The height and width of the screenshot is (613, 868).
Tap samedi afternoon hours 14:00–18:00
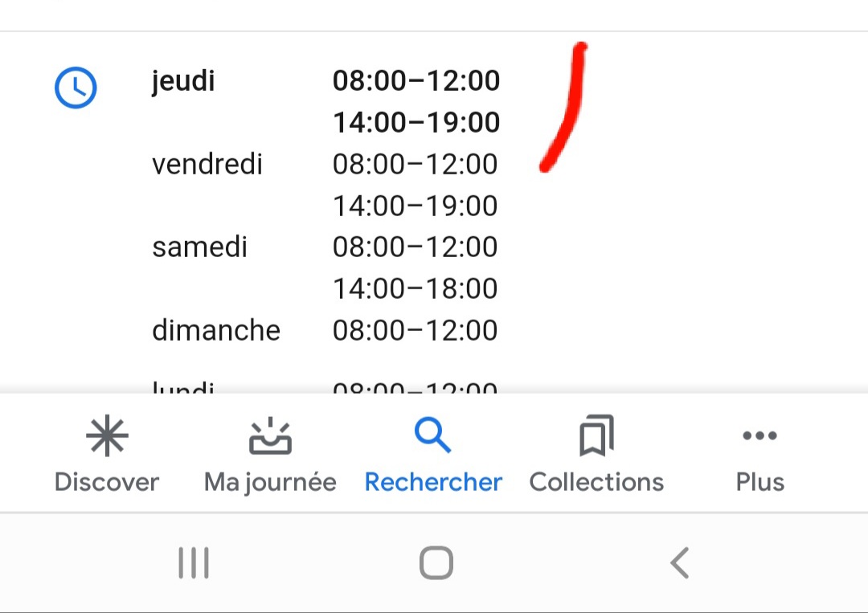click(x=416, y=288)
